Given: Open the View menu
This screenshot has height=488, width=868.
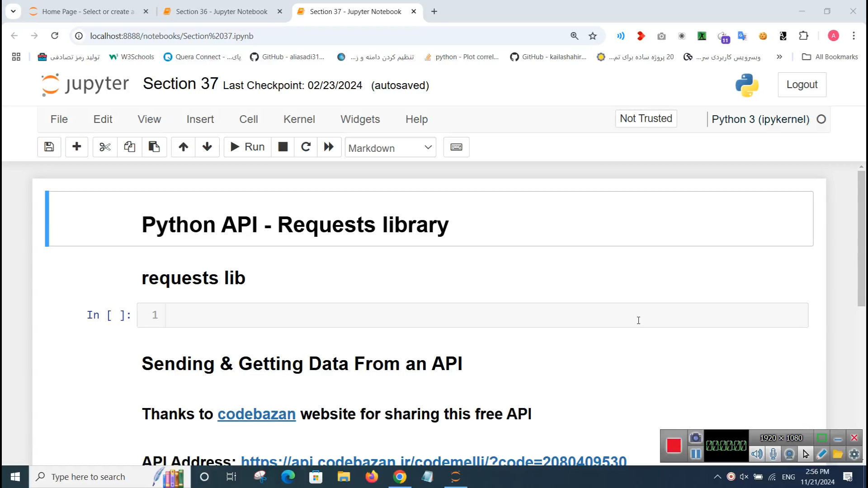Looking at the screenshot, I should coord(149,119).
